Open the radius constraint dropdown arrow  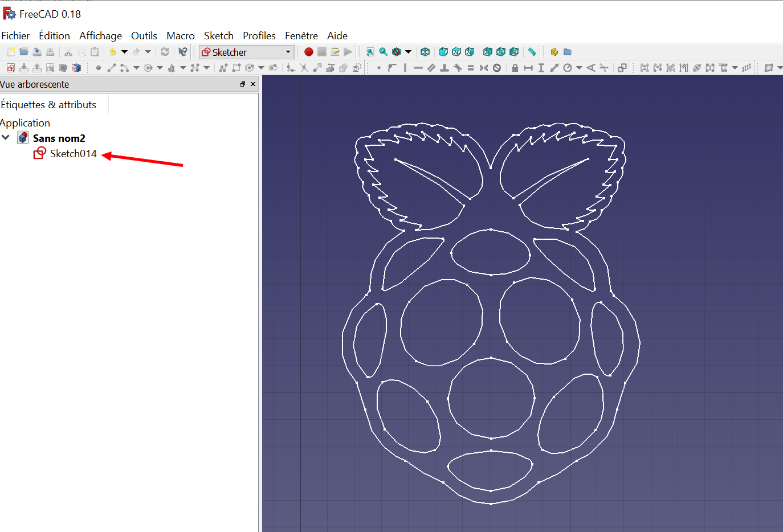coord(579,68)
